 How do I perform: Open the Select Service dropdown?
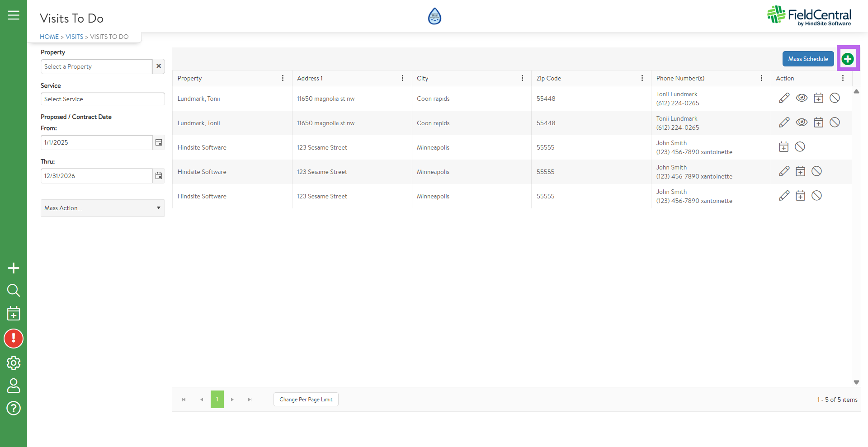(103, 99)
